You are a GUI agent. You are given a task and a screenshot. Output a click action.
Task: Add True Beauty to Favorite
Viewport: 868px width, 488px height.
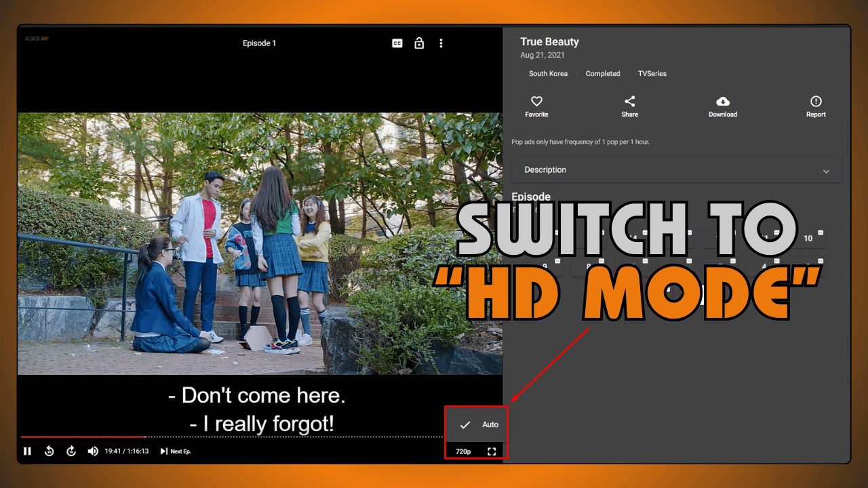[536, 106]
